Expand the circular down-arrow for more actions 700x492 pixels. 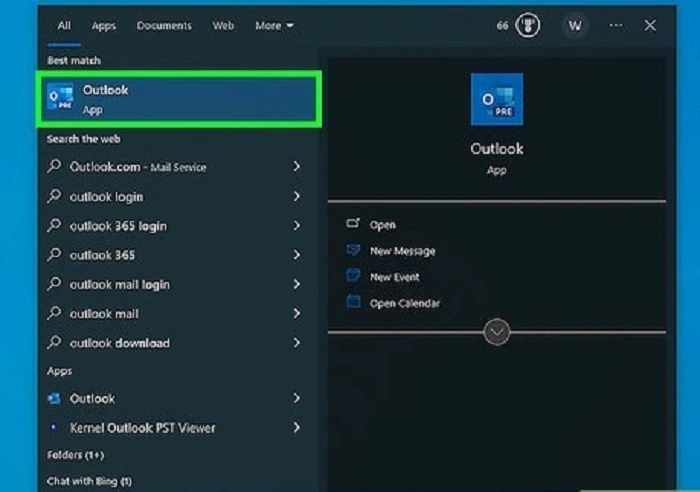point(497,332)
